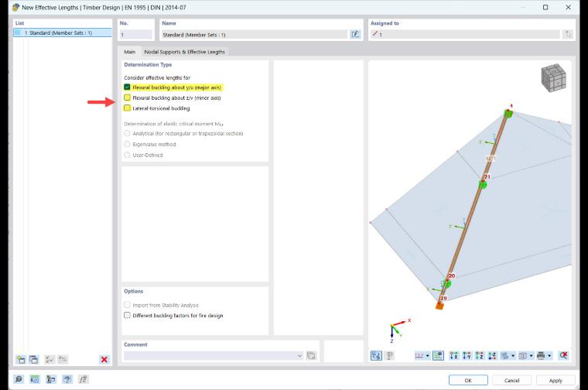The height and width of the screenshot is (390, 588).
Task: Check Import from Stability Analysis
Action: pos(127,305)
